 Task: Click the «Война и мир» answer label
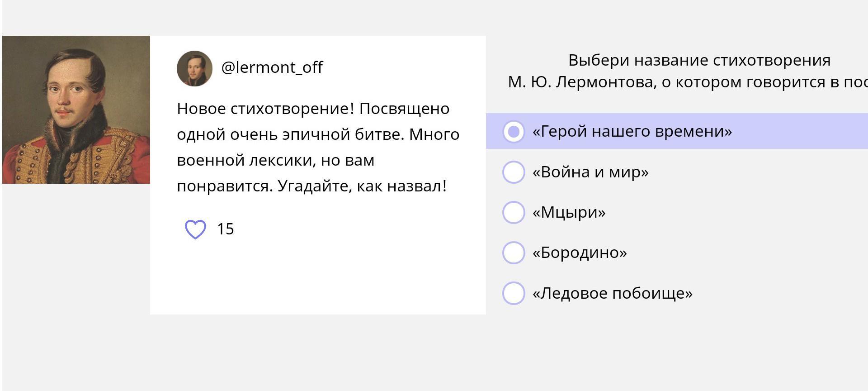[x=590, y=172]
